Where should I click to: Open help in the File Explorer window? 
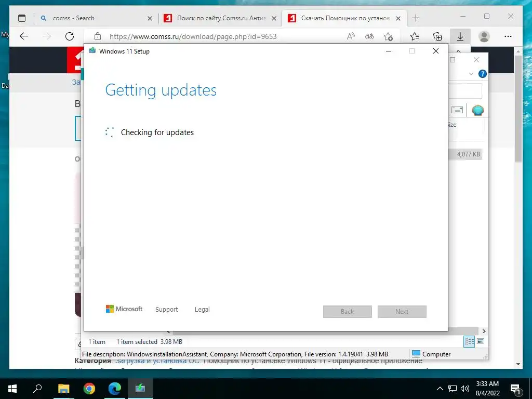pos(482,74)
